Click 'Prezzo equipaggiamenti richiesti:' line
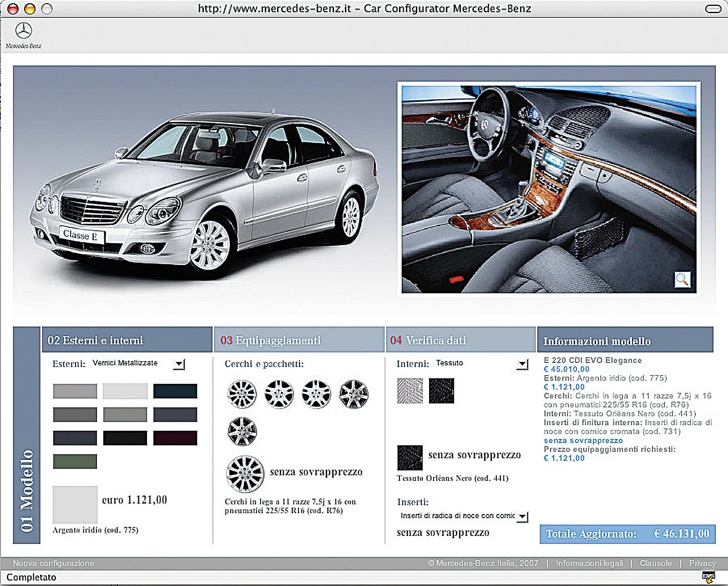The height and width of the screenshot is (586, 728). (610, 449)
